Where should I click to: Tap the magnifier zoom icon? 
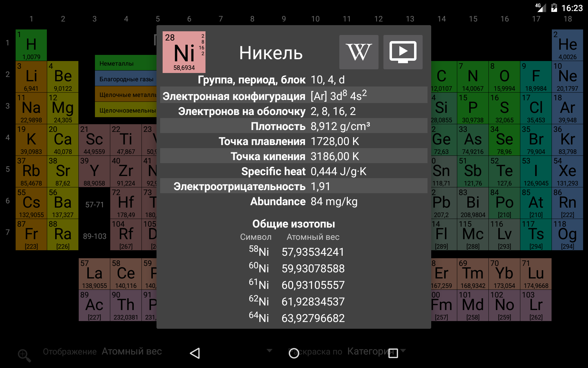[24, 355]
